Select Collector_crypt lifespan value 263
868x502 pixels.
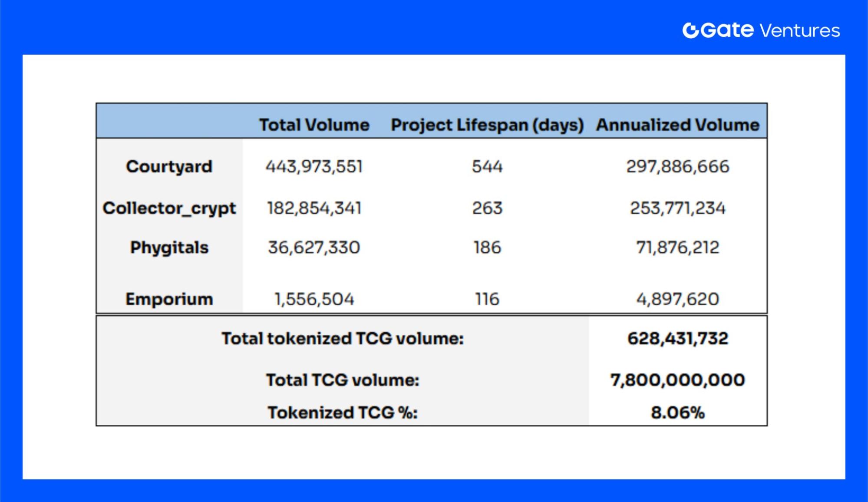[487, 208]
